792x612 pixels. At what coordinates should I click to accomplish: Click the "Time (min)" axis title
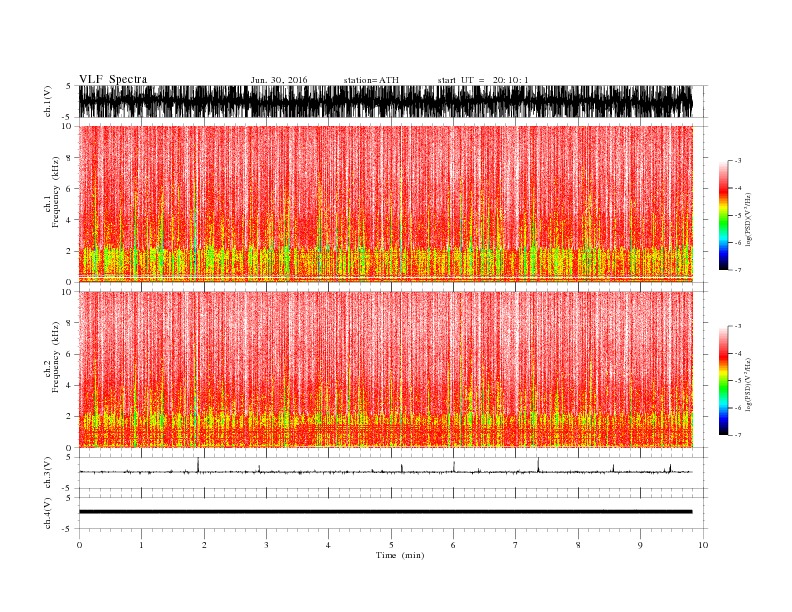tap(400, 555)
